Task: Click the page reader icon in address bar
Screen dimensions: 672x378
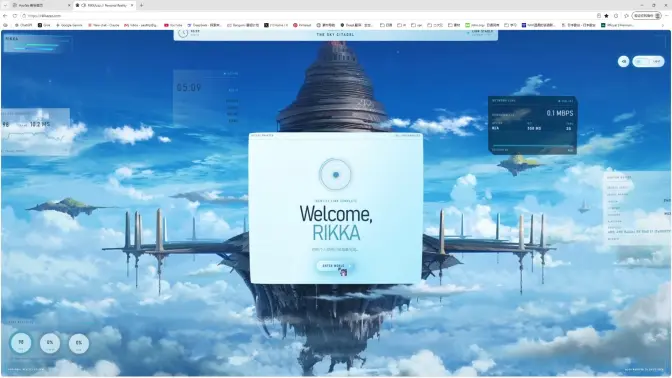Action: tap(598, 16)
